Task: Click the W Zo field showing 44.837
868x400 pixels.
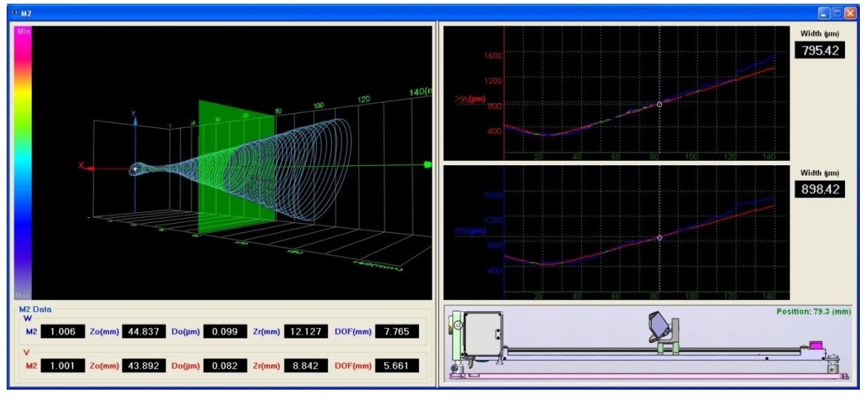Action: pos(144,332)
